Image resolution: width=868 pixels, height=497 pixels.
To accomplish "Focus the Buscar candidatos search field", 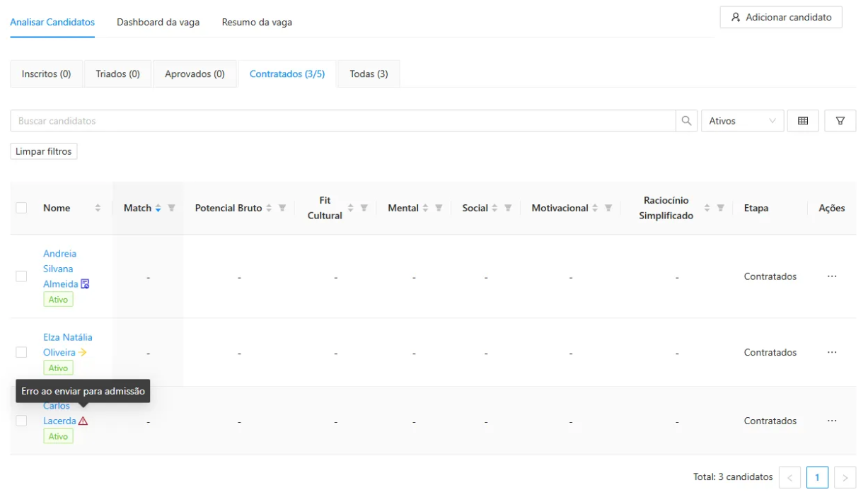I will [343, 121].
